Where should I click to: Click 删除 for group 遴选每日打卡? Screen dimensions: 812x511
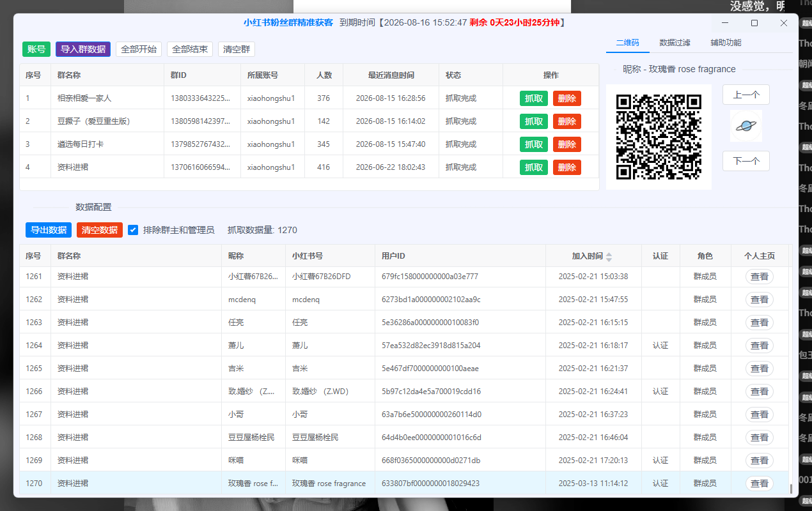click(x=567, y=144)
